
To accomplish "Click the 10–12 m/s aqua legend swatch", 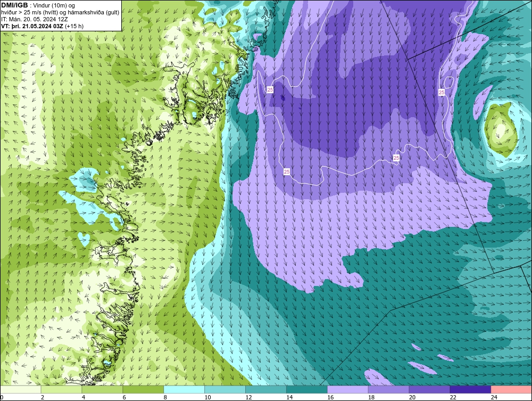I will pyautogui.click(x=225, y=389).
